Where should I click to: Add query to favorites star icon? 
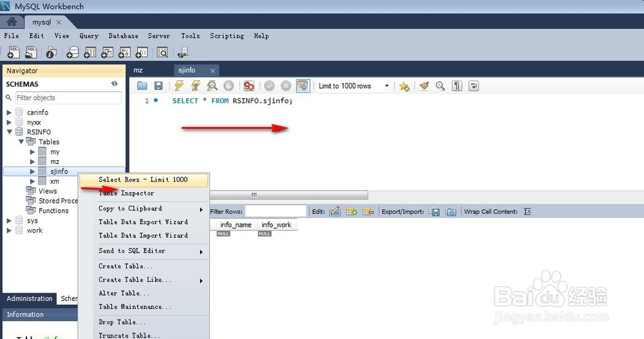click(404, 86)
